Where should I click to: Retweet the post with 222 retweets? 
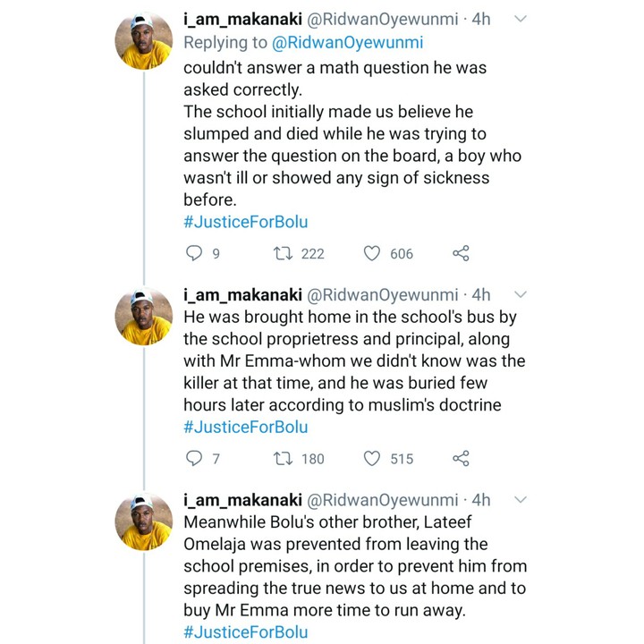tap(283, 253)
